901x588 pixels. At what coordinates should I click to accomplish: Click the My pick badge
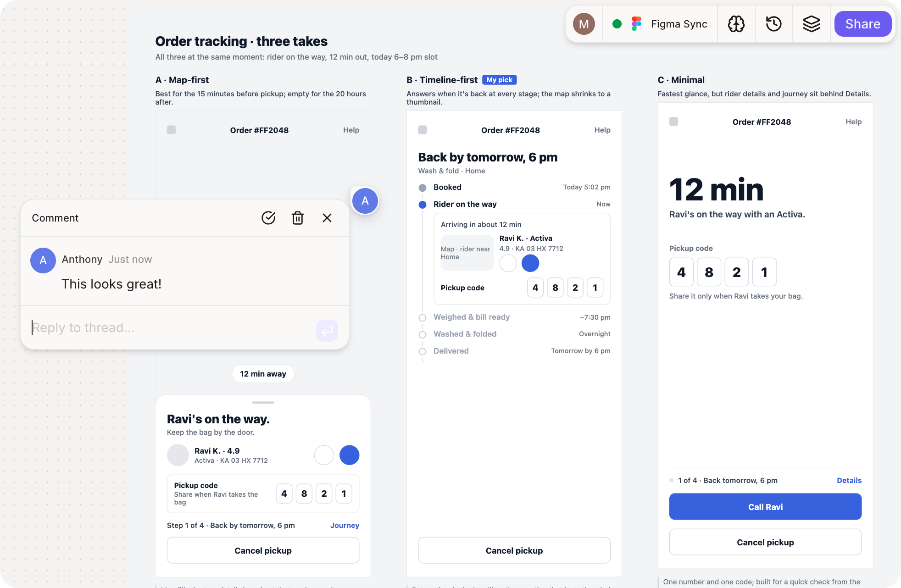click(x=499, y=80)
